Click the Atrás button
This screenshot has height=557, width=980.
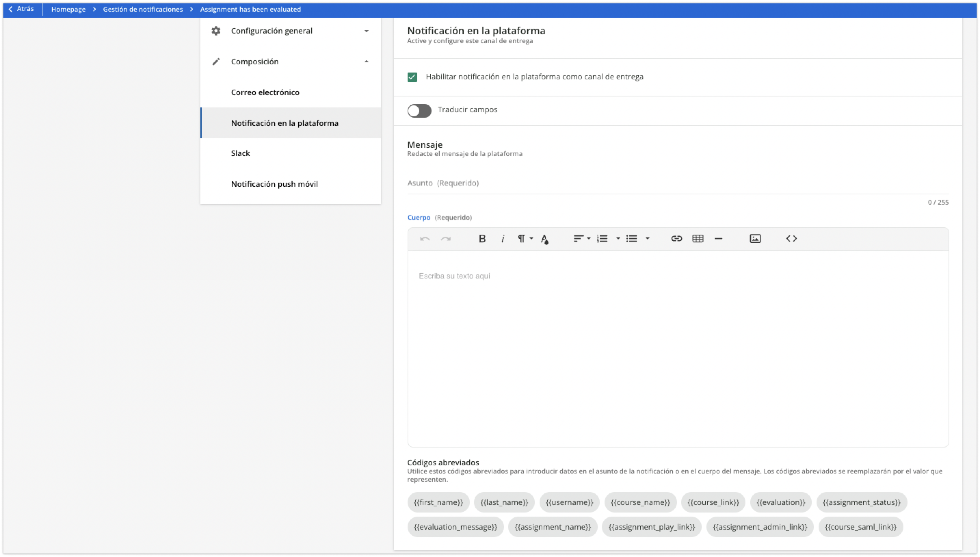coord(21,9)
